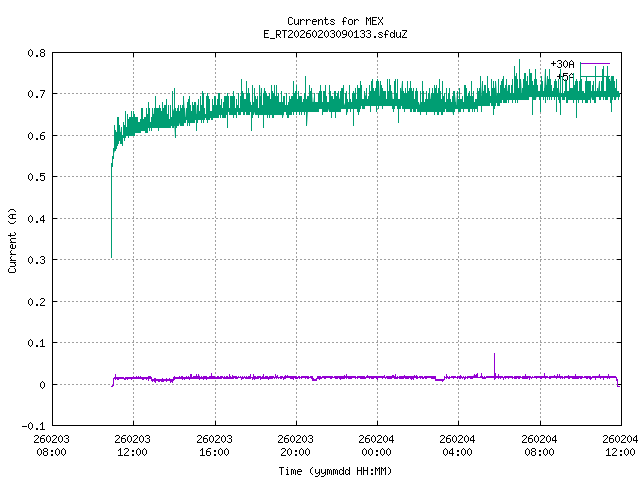Click the purple spike near 260204 06:00
Image resolution: width=640 pixels, height=480 pixels.
pyautogui.click(x=494, y=362)
